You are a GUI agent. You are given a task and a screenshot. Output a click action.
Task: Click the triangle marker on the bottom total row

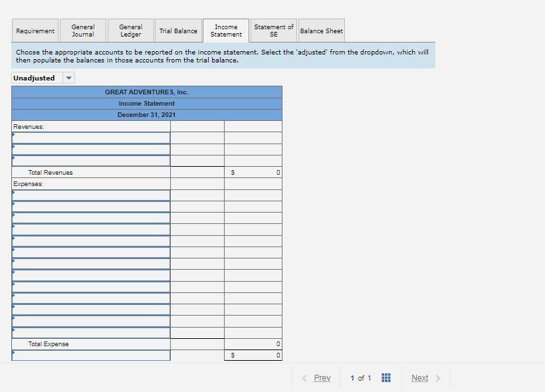pyautogui.click(x=13, y=355)
